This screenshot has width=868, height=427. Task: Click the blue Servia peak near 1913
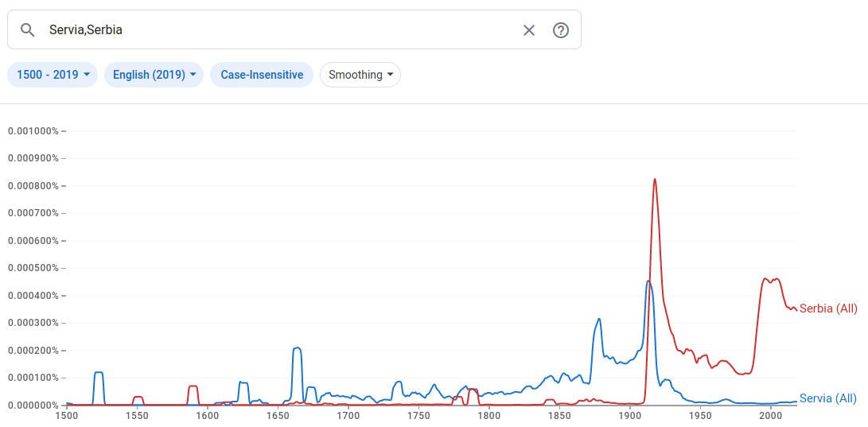pos(648,281)
